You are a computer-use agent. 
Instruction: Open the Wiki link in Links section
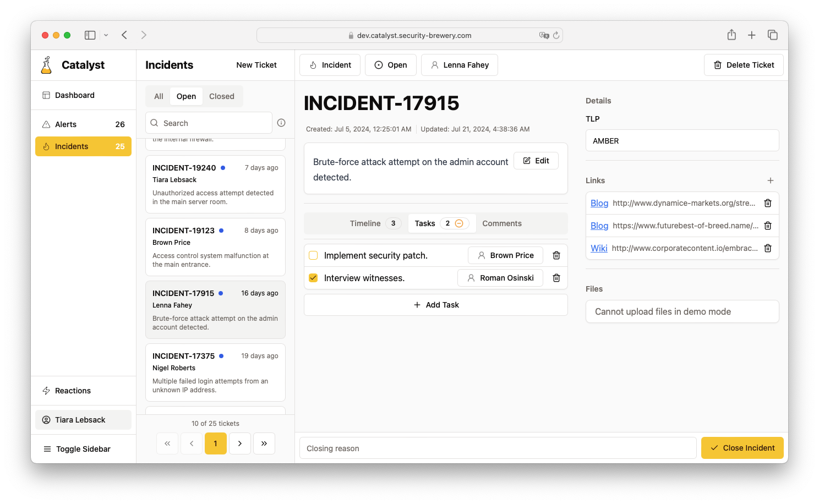coord(599,248)
